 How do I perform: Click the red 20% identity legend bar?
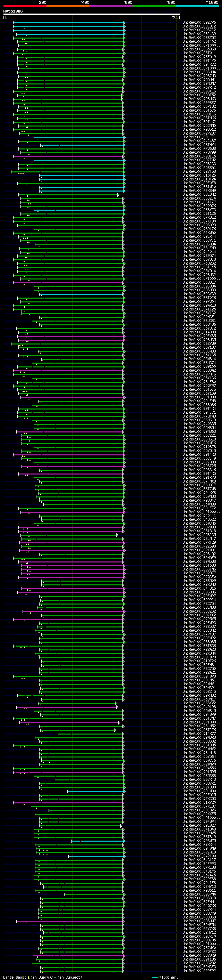pos(25,6)
